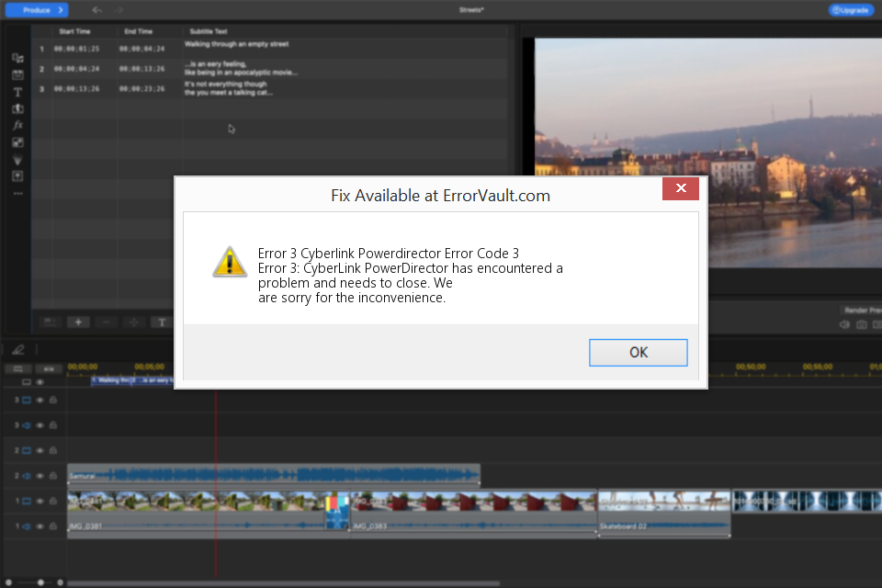Image resolution: width=882 pixels, height=588 pixels.
Task: Remove subtitle with minus button
Action: [x=106, y=322]
